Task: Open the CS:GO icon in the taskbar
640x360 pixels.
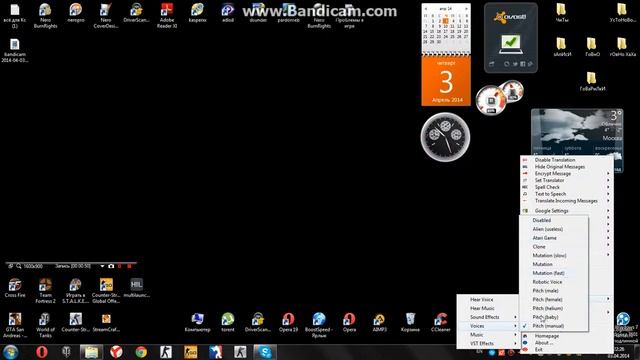Action: click(191, 352)
